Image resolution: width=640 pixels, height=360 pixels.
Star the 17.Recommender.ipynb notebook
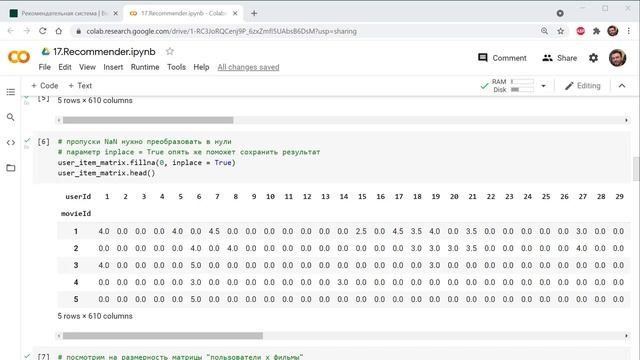[170, 51]
